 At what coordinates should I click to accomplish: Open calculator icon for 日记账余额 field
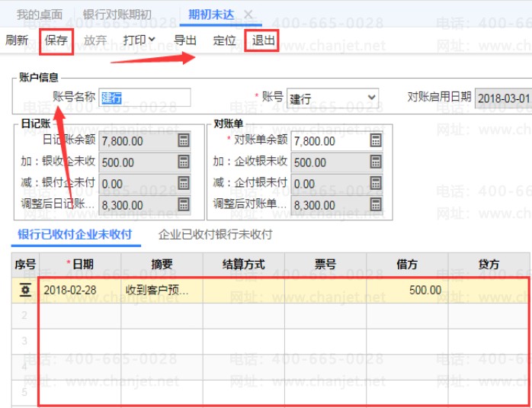[x=184, y=140]
